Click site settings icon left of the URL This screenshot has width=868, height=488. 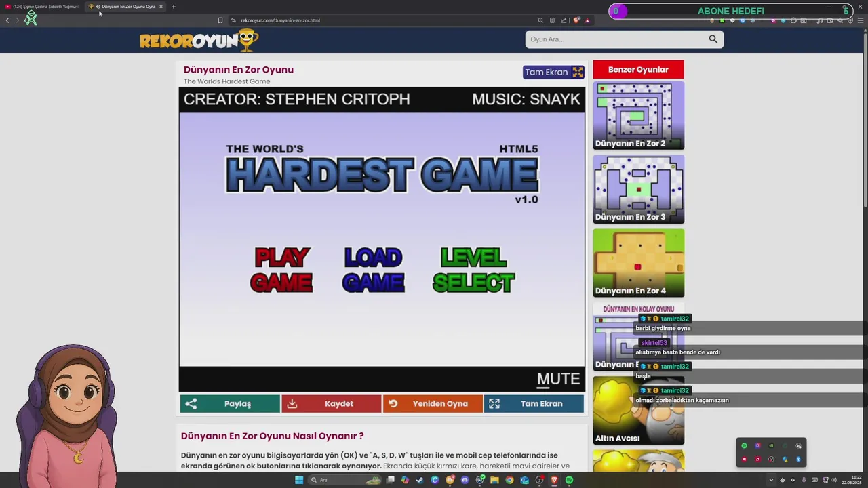233,20
